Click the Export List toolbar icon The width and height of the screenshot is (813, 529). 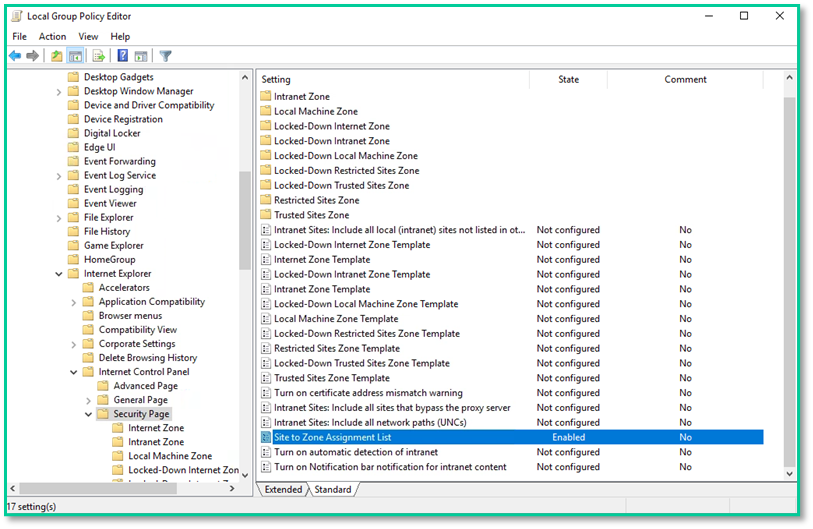[x=98, y=56]
